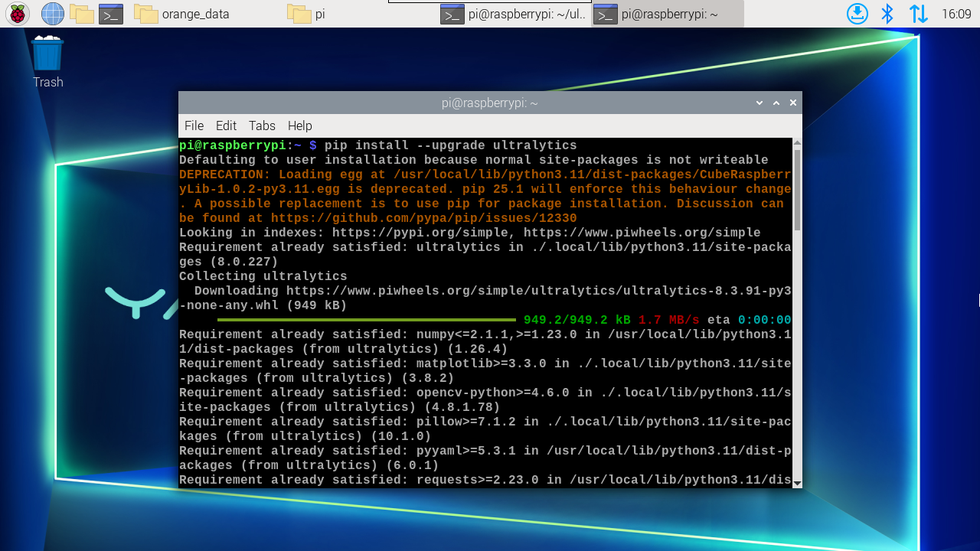Open the Edit menu in terminal
The height and width of the screenshot is (551, 980).
[x=226, y=126]
